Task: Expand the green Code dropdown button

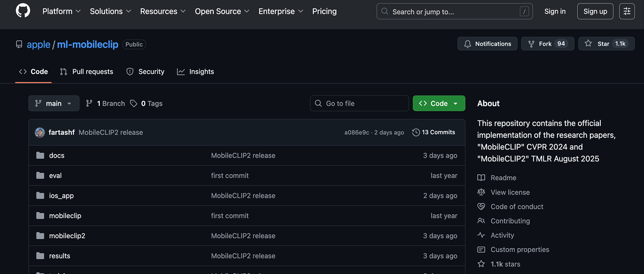Action: click(x=439, y=103)
